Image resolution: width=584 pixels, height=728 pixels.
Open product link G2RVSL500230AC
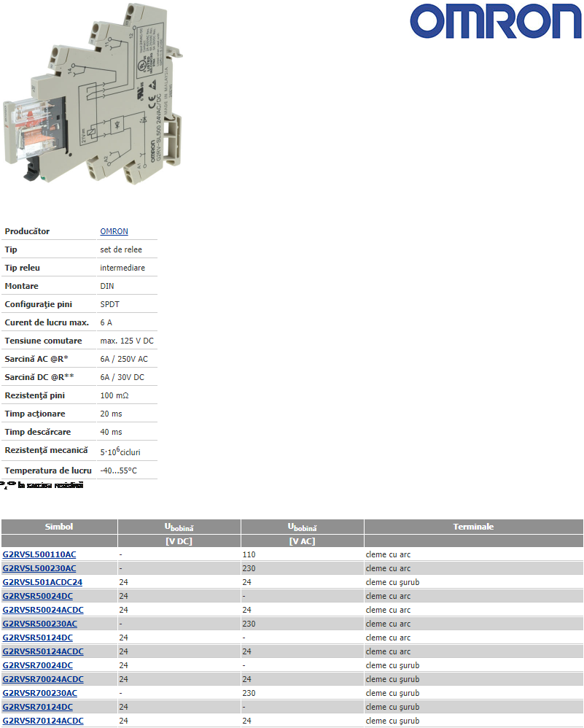[x=39, y=568]
